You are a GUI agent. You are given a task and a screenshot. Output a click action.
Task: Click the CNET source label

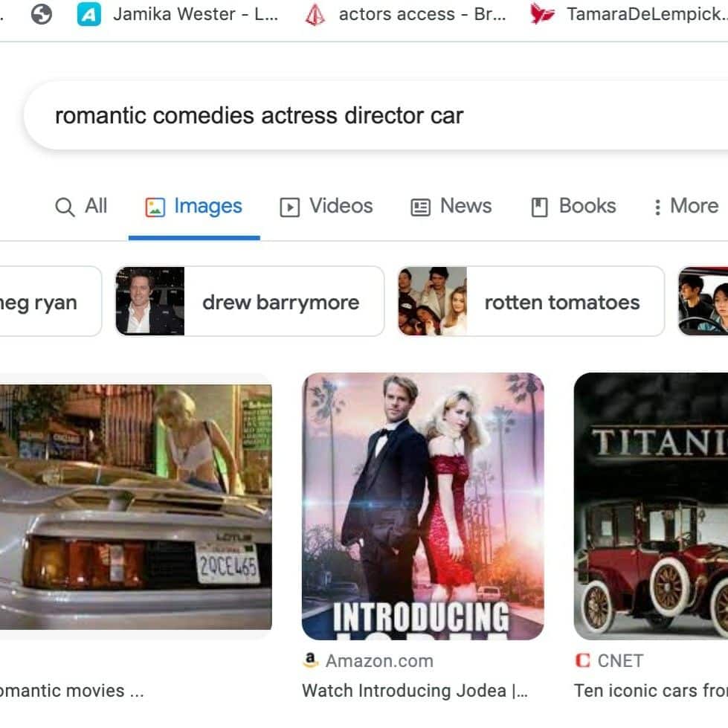[620, 660]
